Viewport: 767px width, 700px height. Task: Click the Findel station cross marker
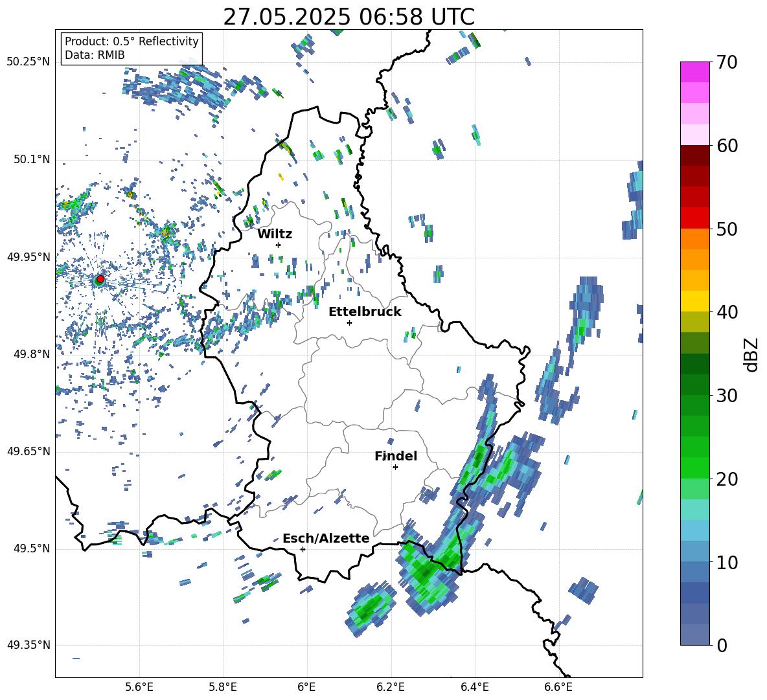[x=395, y=468]
